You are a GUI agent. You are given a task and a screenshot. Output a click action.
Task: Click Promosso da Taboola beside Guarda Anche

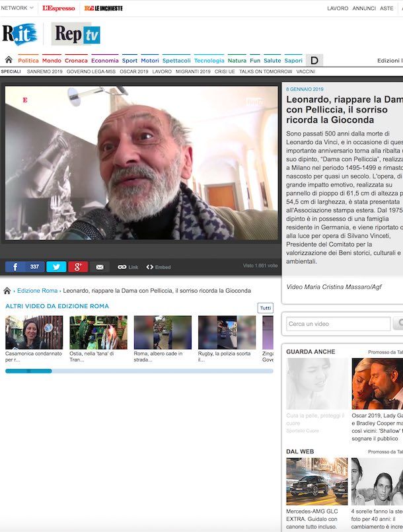pos(385,352)
